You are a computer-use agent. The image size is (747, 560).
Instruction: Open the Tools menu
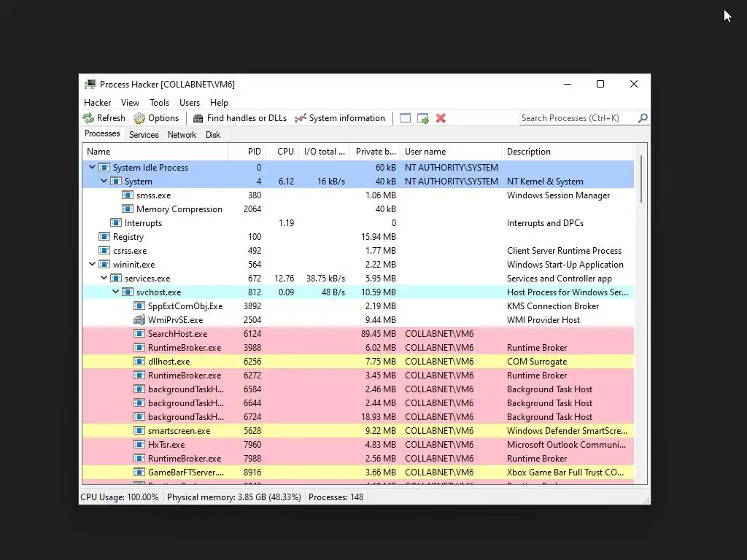pos(159,103)
